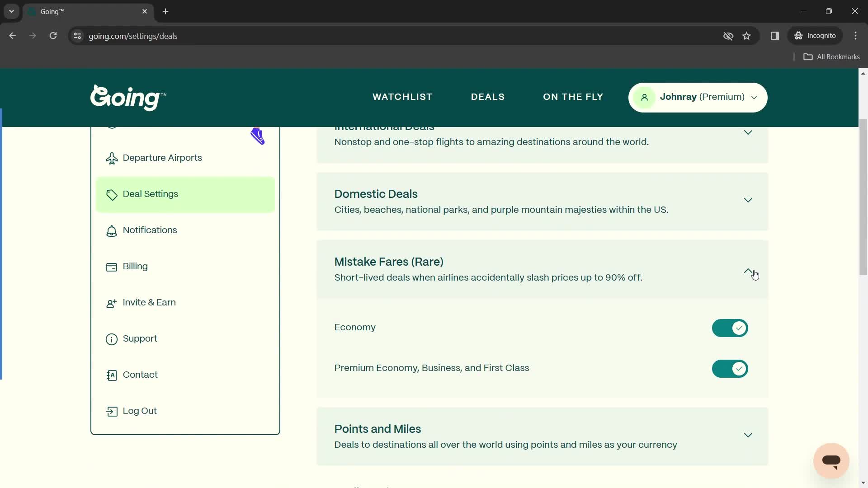Expand Domestic Deals section
Viewport: 868px width, 488px height.
pyautogui.click(x=748, y=200)
